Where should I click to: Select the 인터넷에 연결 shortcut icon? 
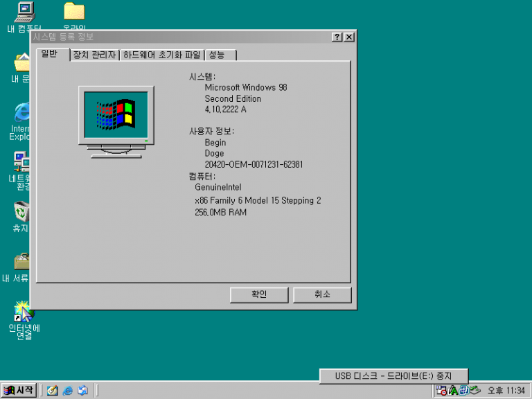click(24, 320)
